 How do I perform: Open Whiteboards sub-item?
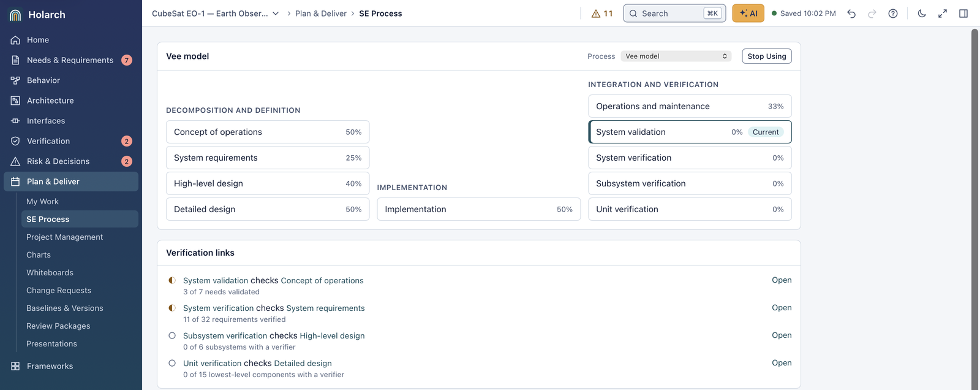point(80,273)
